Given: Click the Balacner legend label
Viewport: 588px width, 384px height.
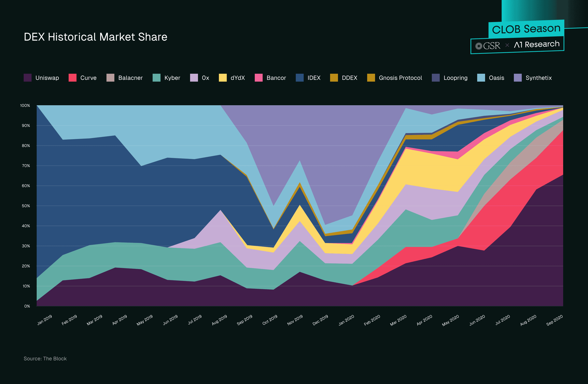Looking at the screenshot, I should click(131, 78).
